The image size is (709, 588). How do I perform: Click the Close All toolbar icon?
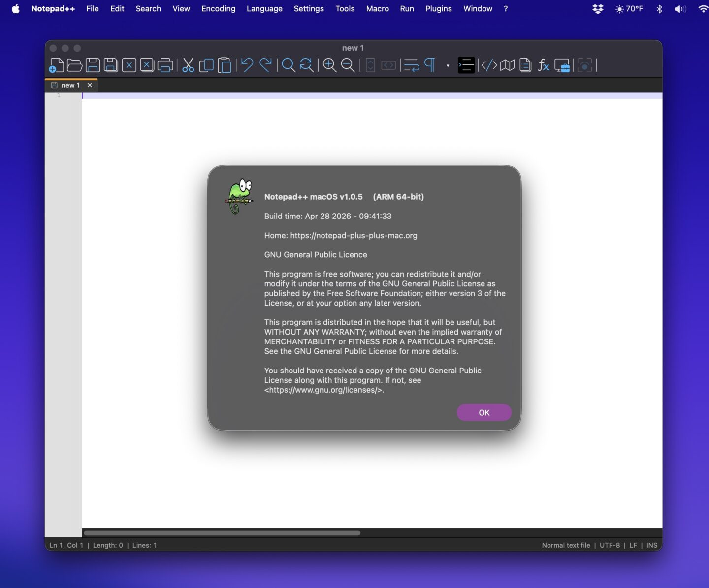147,65
